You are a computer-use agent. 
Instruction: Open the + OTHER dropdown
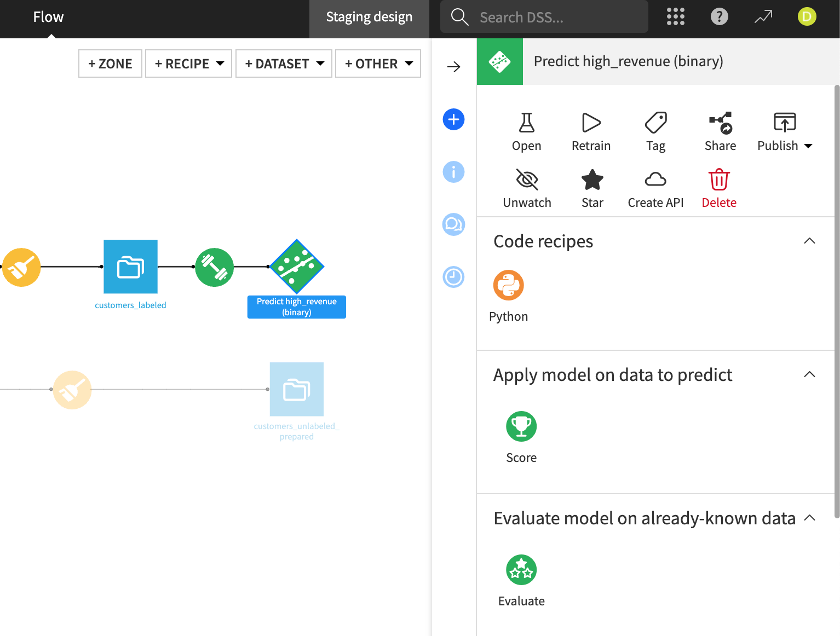click(378, 63)
